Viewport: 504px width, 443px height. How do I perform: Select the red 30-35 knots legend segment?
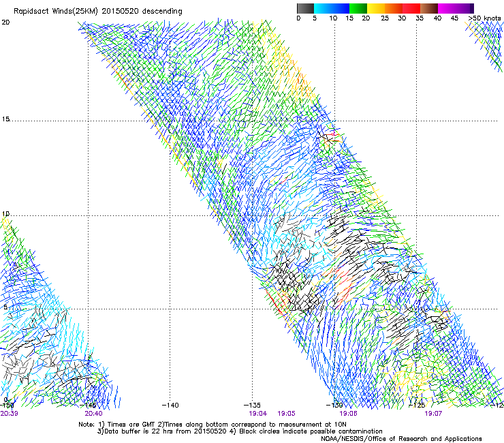[x=411, y=8]
